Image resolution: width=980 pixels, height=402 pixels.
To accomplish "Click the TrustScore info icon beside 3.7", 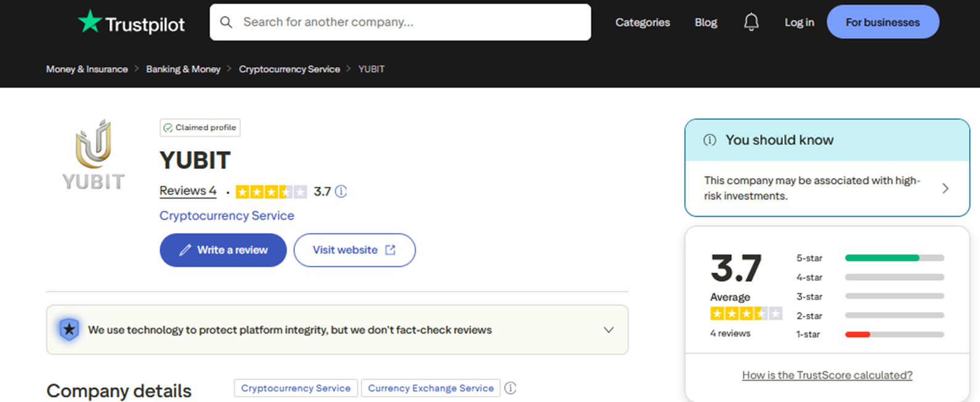I will tap(341, 191).
